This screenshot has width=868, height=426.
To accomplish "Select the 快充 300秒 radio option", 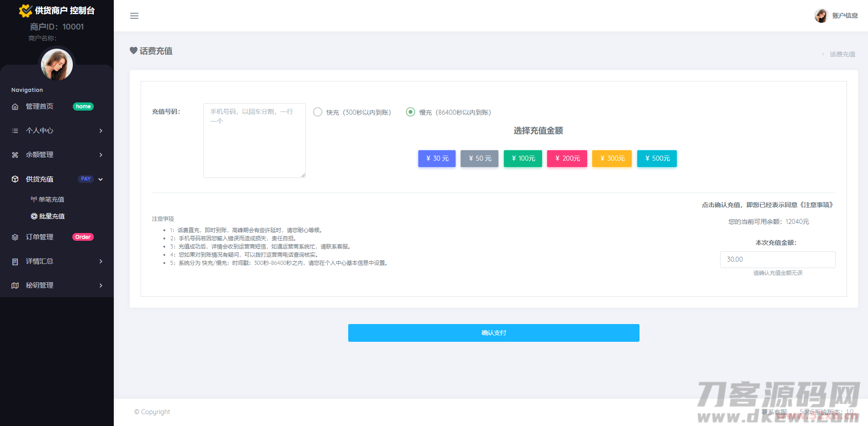I will pos(318,112).
